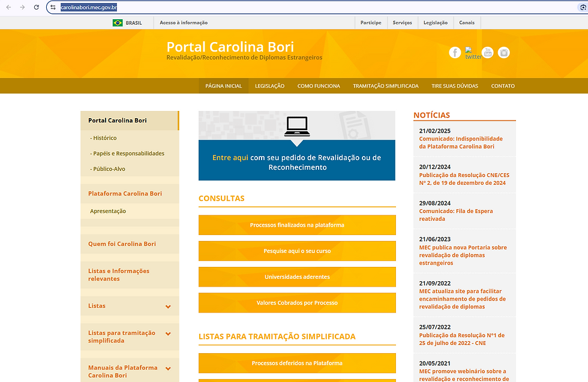Reload the page with refresh icon
The height and width of the screenshot is (382, 588).
(x=37, y=7)
